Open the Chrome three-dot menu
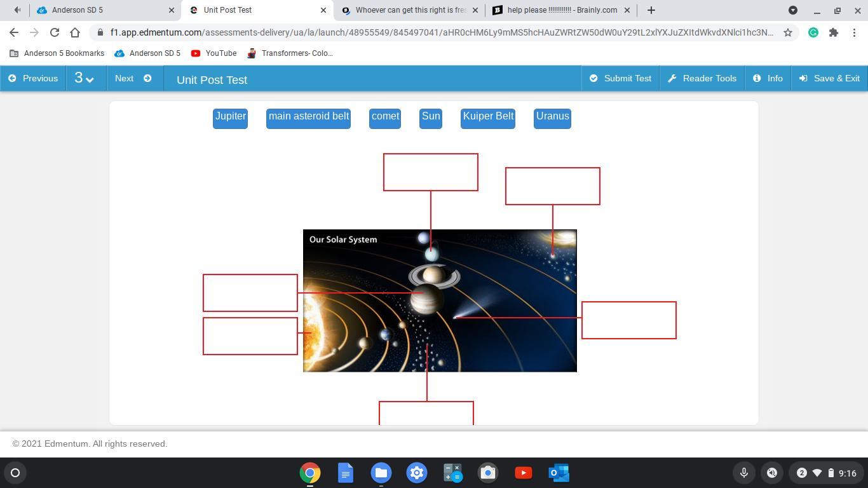The height and width of the screenshot is (488, 868). 854,32
